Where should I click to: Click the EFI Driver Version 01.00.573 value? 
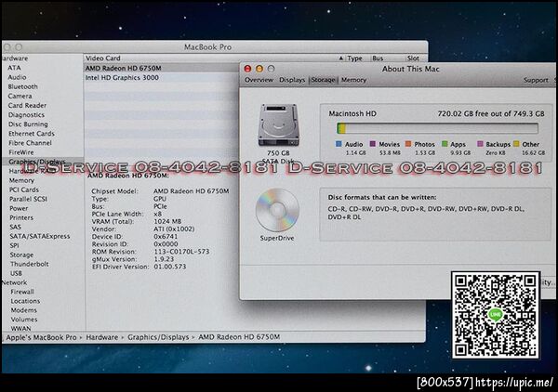click(170, 267)
